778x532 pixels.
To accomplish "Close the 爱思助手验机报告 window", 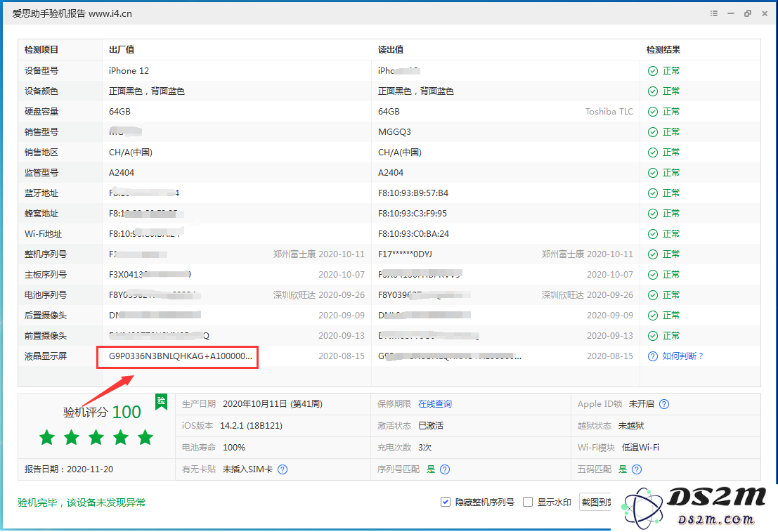I will [765, 13].
